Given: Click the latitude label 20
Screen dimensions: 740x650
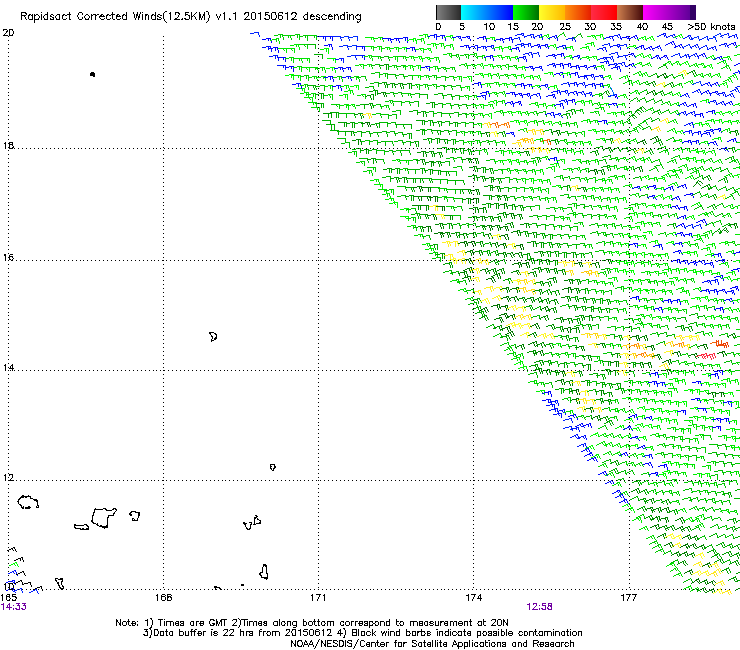Looking at the screenshot, I should tap(8, 33).
